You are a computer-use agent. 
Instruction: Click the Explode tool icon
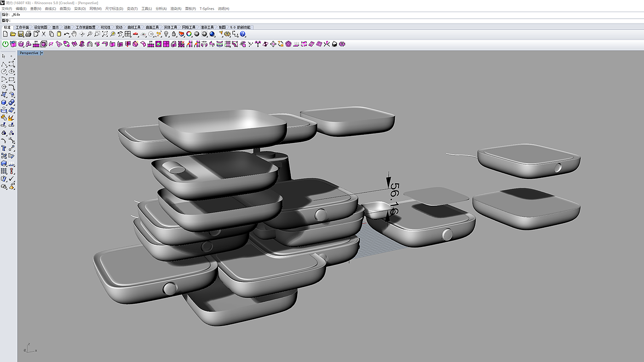click(11, 118)
